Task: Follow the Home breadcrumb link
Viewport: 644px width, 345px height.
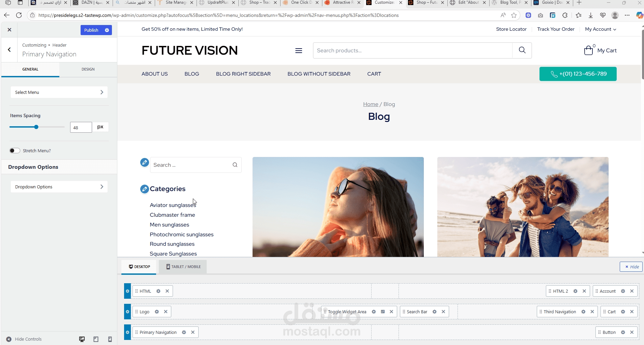Action: point(371,104)
